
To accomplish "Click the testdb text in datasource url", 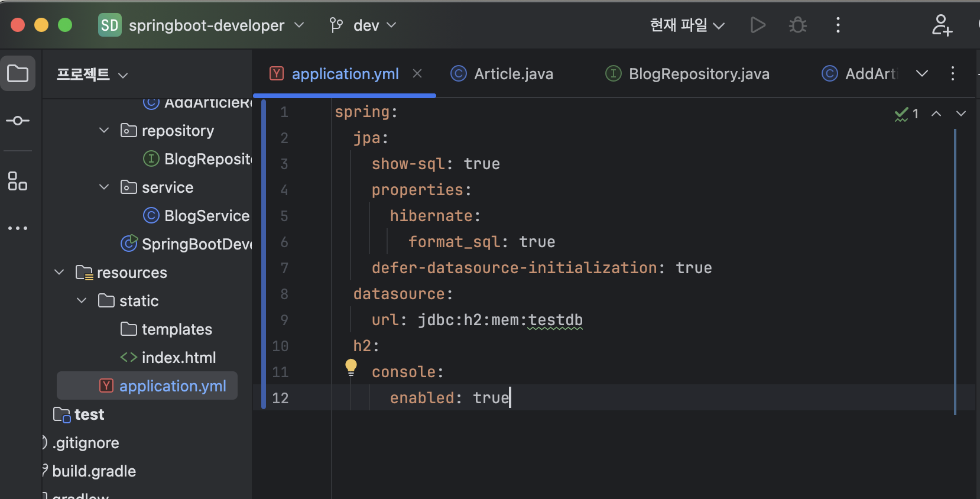I will pos(555,320).
